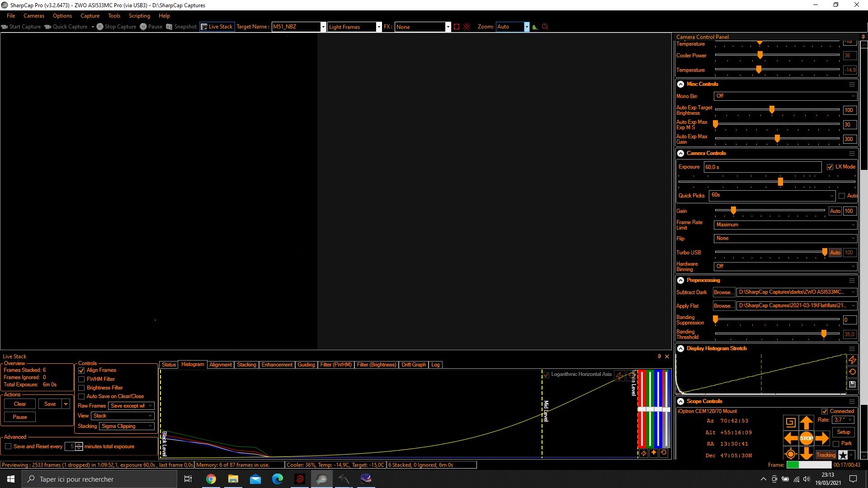This screenshot has width=868, height=488.
Task: Switch to the Filter (FWHM) tab
Action: click(336, 365)
